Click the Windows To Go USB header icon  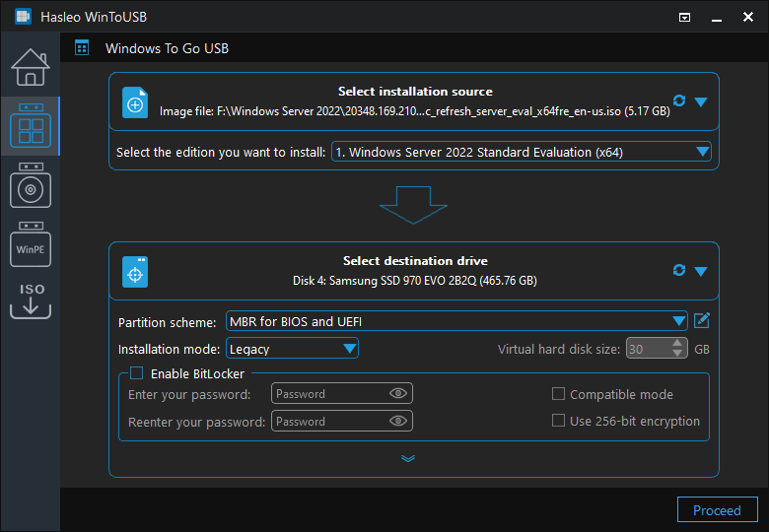[82, 48]
